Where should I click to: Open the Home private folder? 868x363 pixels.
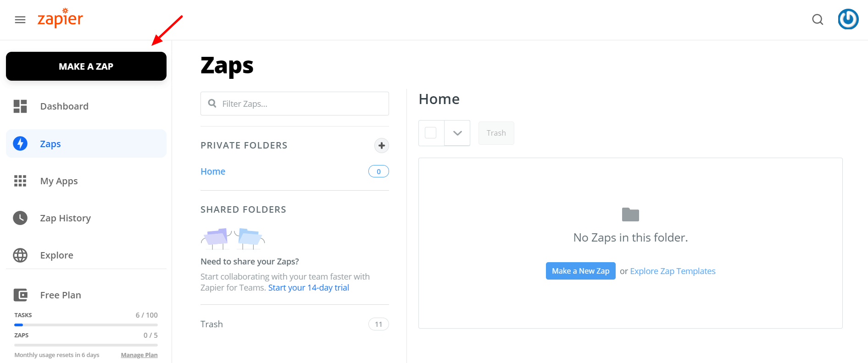click(213, 171)
